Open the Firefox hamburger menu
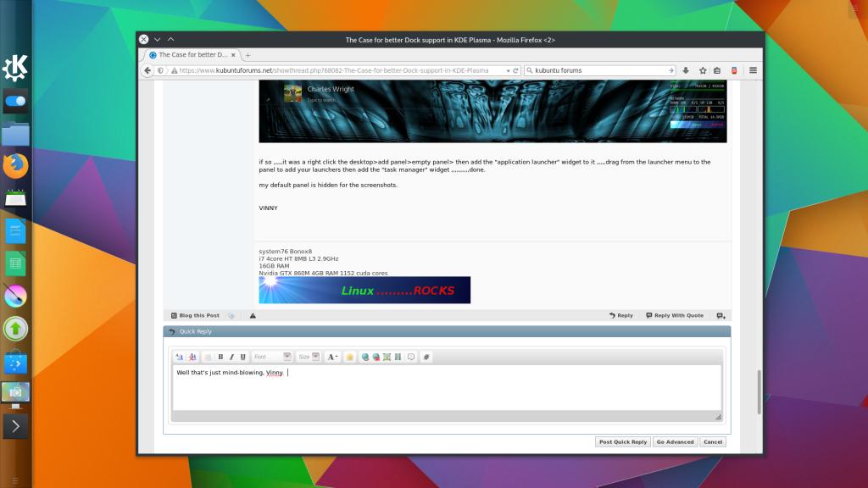Viewport: 868px width, 488px height. [753, 70]
